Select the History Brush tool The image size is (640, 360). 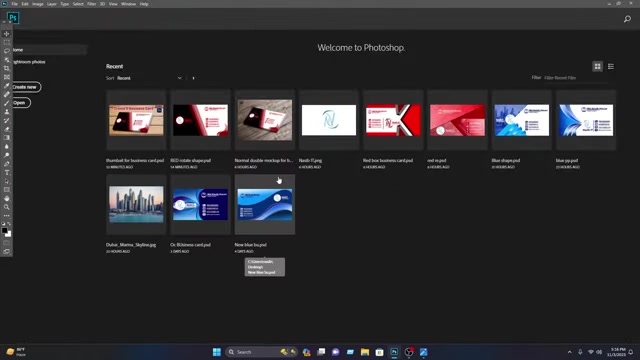[7, 120]
